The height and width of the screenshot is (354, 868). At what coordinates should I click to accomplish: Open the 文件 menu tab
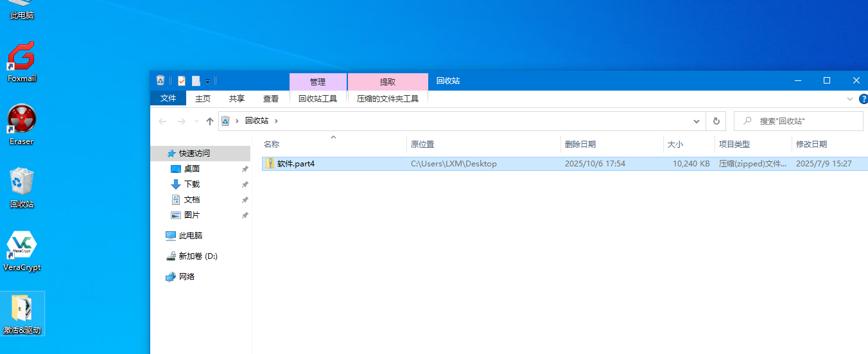(x=168, y=98)
